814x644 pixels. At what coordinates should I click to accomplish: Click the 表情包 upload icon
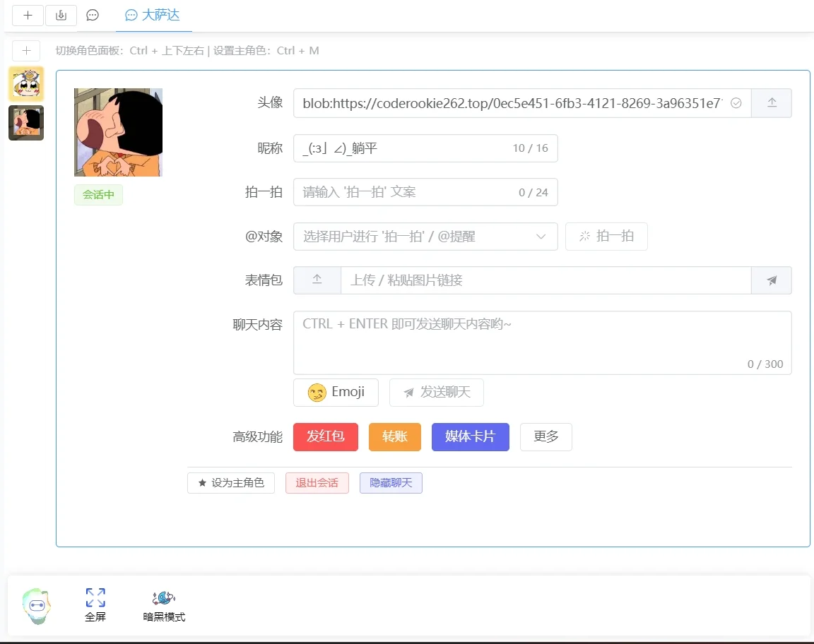click(317, 280)
